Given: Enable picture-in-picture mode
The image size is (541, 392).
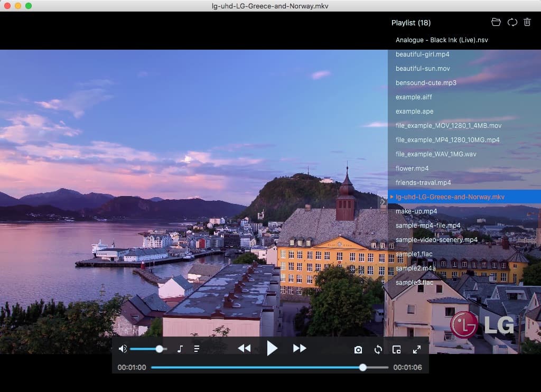Looking at the screenshot, I should [397, 349].
